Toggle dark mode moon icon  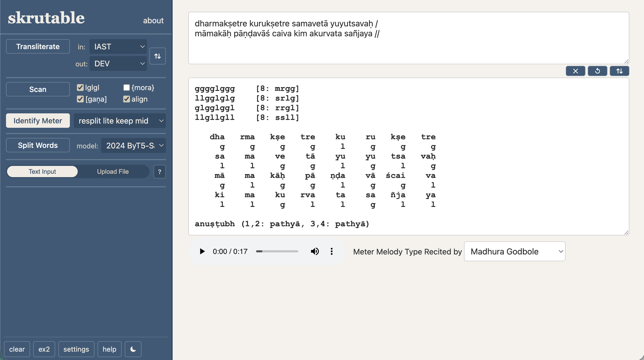[x=133, y=349]
